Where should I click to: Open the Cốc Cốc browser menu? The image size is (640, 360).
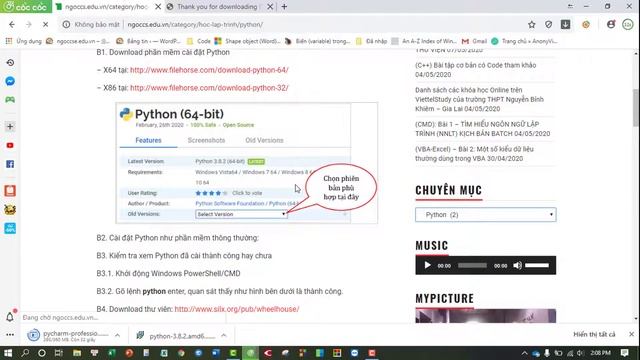coord(26,7)
